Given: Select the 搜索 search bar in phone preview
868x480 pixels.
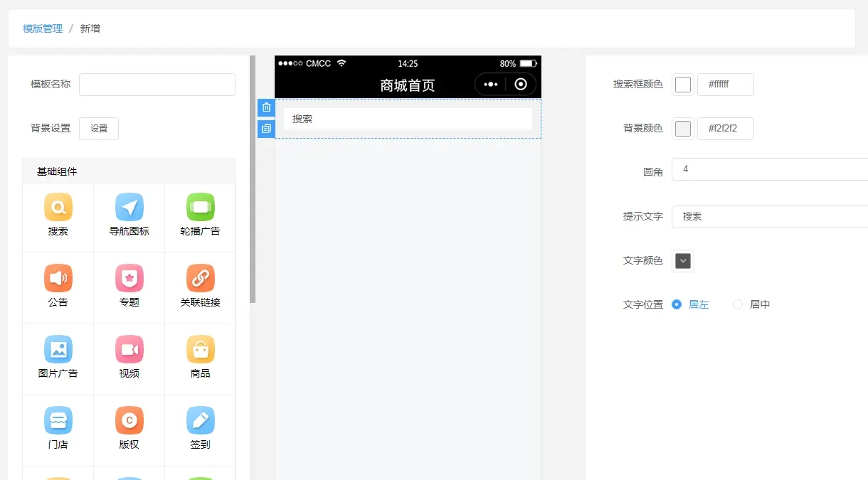Looking at the screenshot, I should [408, 119].
